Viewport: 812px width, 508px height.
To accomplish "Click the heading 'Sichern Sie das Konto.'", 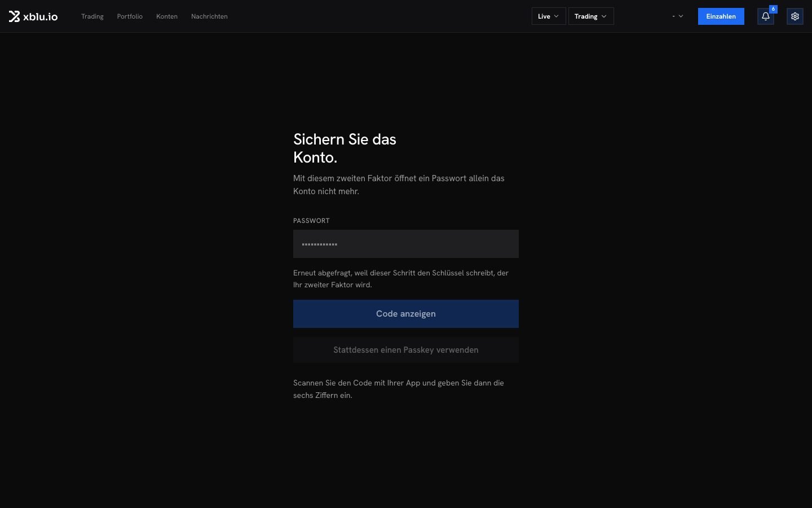I will 345,148.
